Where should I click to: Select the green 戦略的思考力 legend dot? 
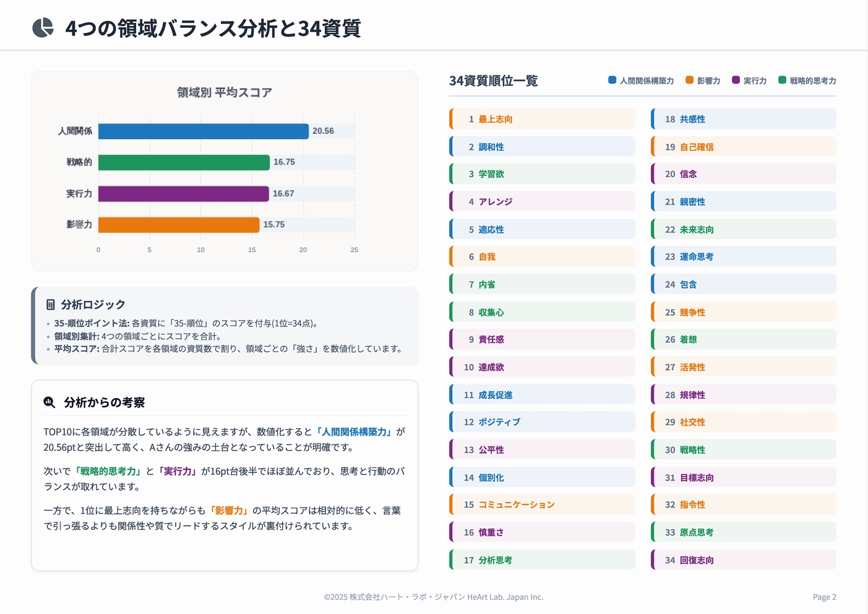pos(782,80)
